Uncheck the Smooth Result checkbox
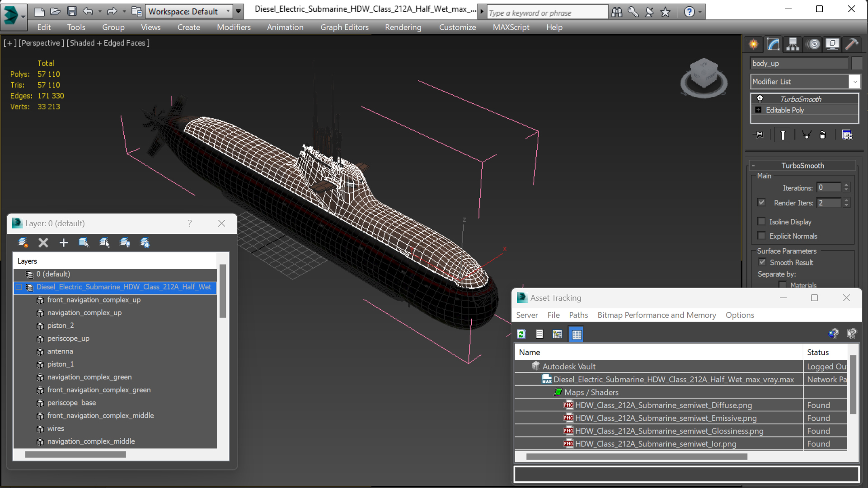Image resolution: width=868 pixels, height=488 pixels. 762,262
